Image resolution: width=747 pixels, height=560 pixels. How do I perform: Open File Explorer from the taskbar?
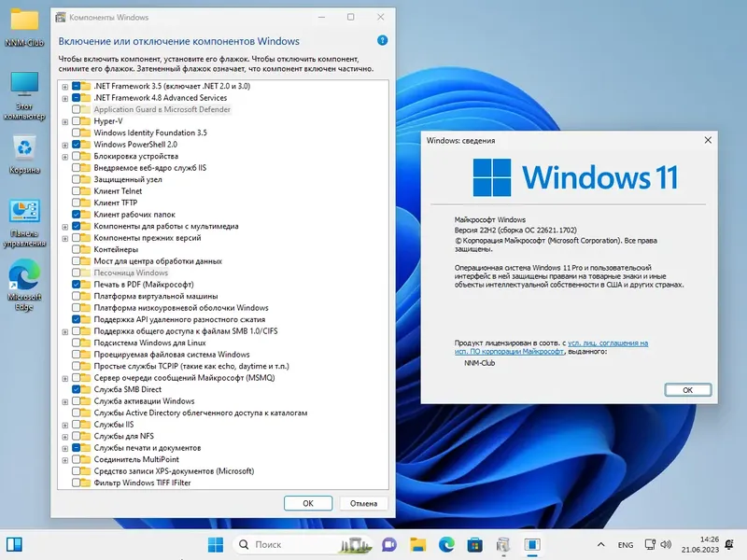(x=417, y=544)
